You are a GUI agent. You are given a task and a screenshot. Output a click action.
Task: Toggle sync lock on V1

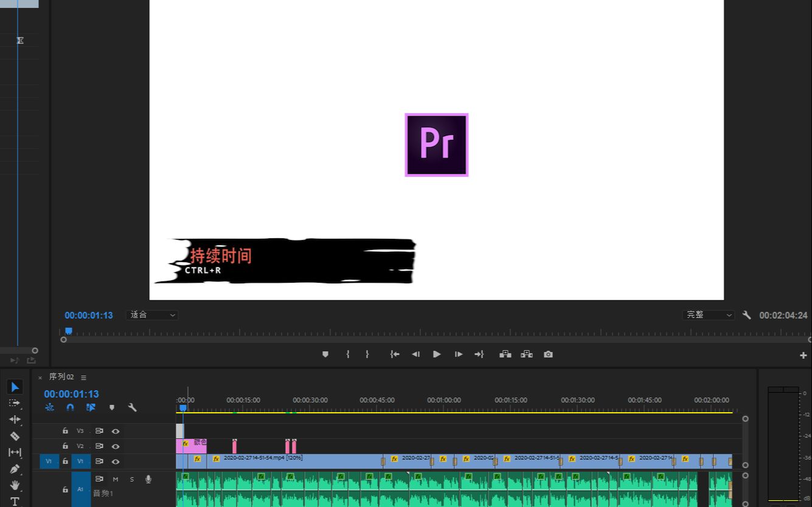click(x=99, y=461)
